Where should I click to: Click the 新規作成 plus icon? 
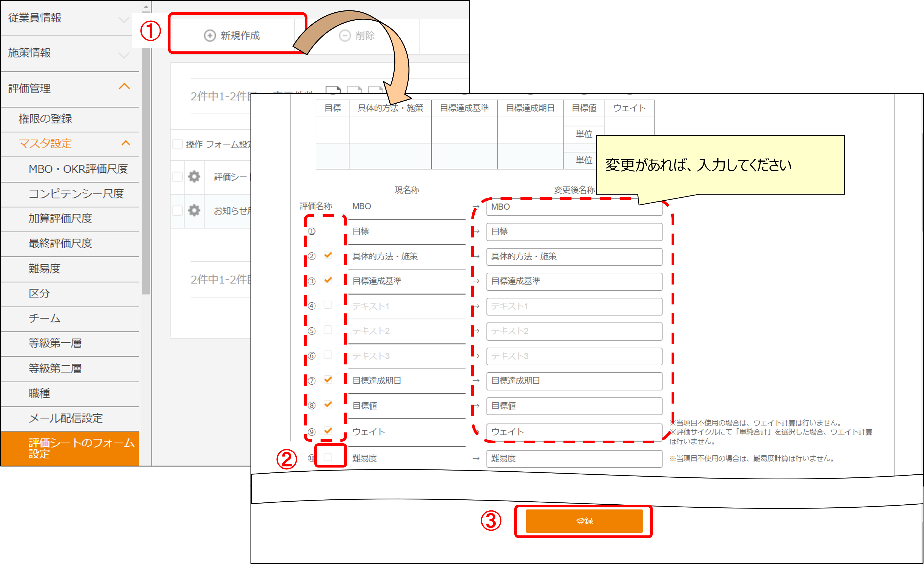coord(210,36)
